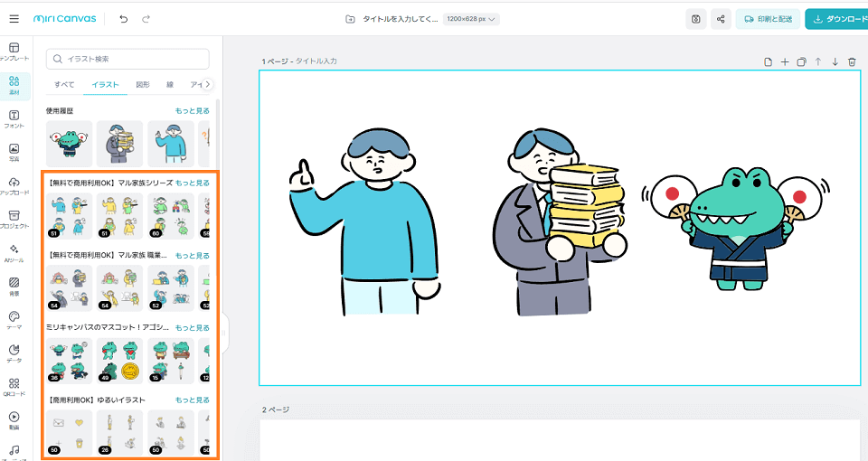Click the undo arrow icon
This screenshot has width=868, height=461.
tap(123, 19)
